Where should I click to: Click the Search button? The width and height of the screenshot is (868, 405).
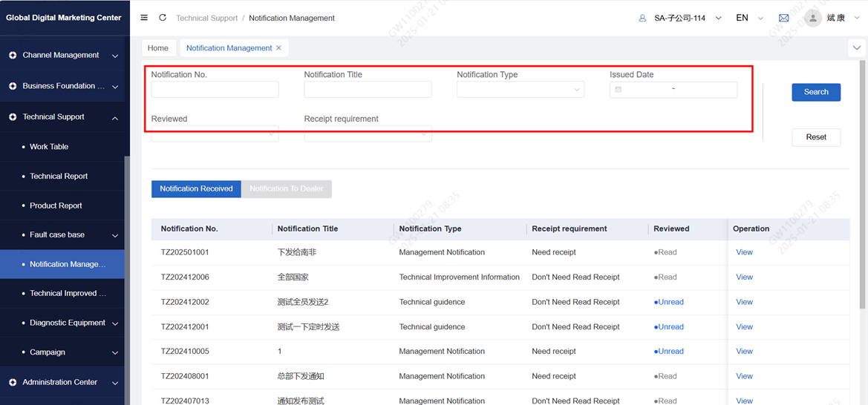click(815, 92)
